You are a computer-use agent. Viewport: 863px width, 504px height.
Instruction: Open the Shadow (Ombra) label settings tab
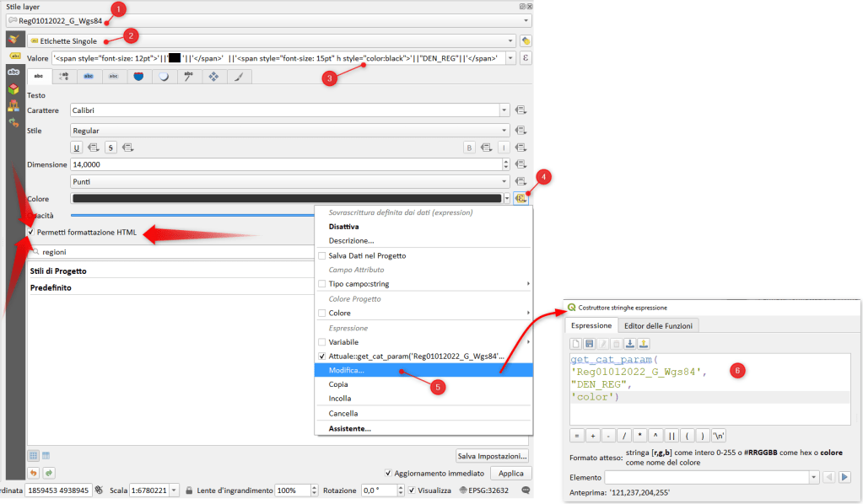(164, 77)
